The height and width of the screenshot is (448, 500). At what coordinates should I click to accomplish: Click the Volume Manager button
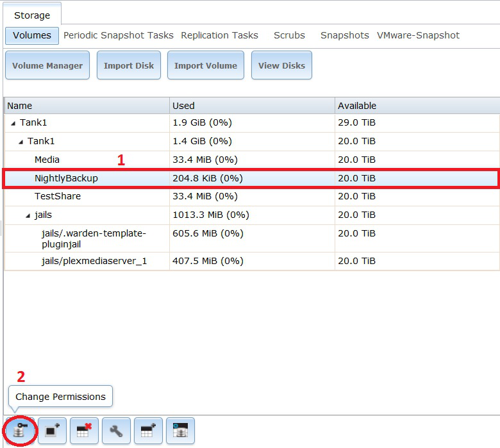(47, 65)
